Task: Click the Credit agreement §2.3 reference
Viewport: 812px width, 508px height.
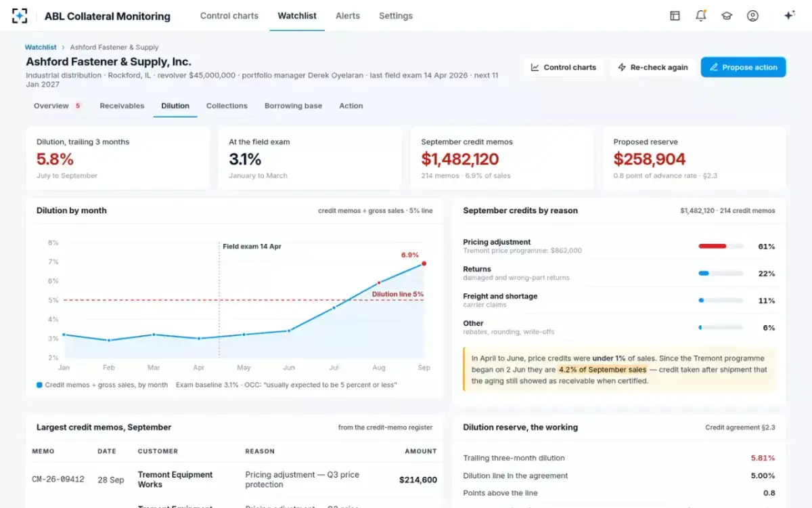Action: pyautogui.click(x=740, y=427)
